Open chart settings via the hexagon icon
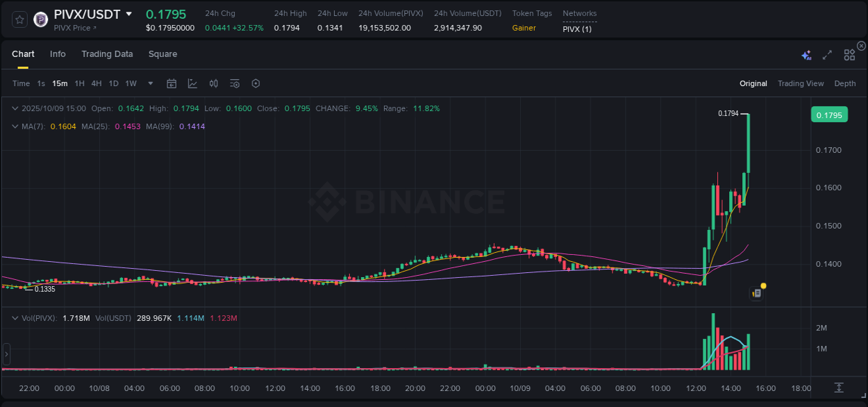 [x=256, y=83]
